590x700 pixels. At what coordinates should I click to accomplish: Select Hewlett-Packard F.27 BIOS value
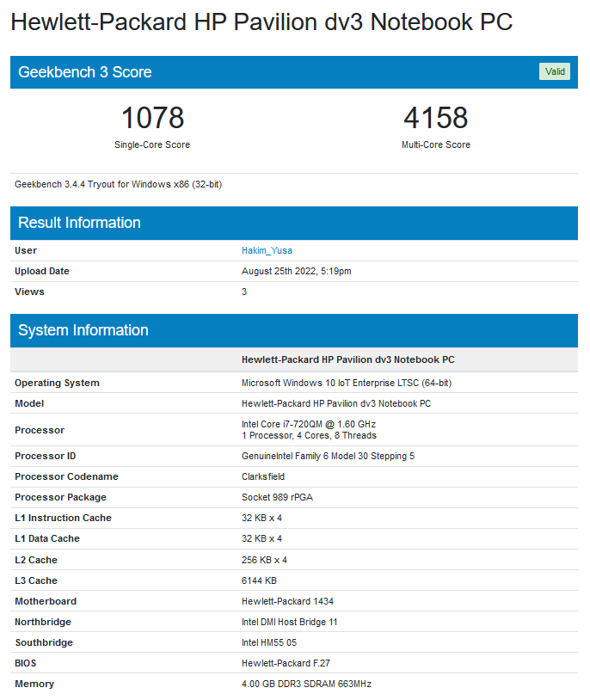click(286, 663)
